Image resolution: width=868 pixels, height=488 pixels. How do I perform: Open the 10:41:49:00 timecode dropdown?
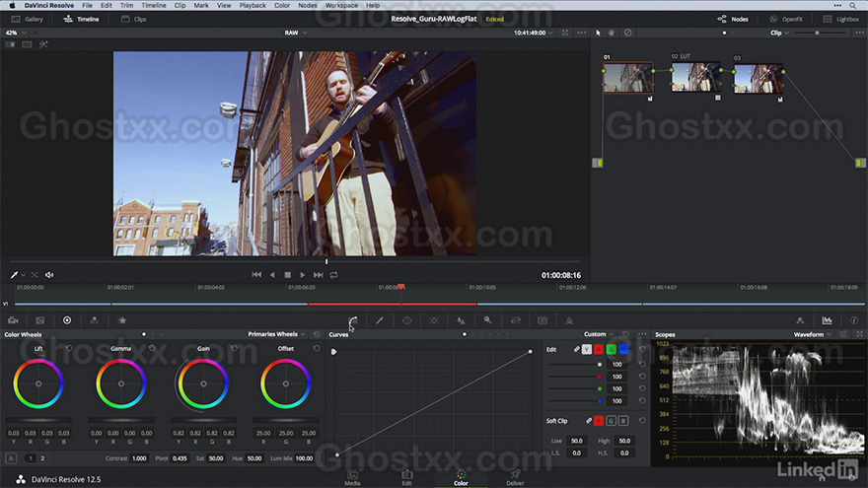tap(533, 33)
